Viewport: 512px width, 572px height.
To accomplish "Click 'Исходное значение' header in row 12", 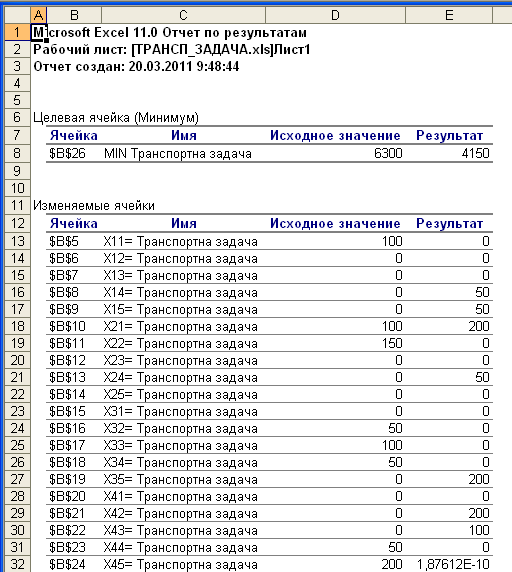I will click(x=335, y=224).
